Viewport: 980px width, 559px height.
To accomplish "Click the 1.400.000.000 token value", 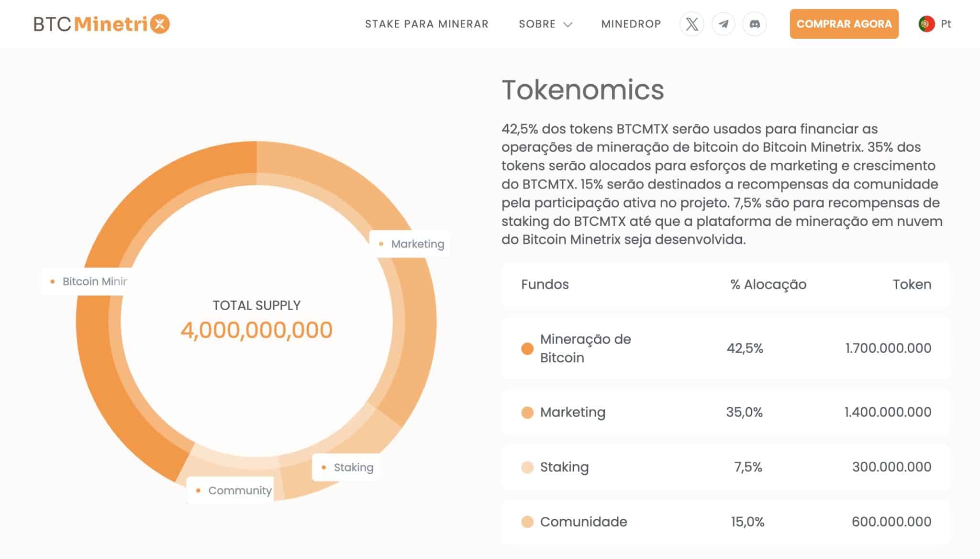I will (x=888, y=413).
